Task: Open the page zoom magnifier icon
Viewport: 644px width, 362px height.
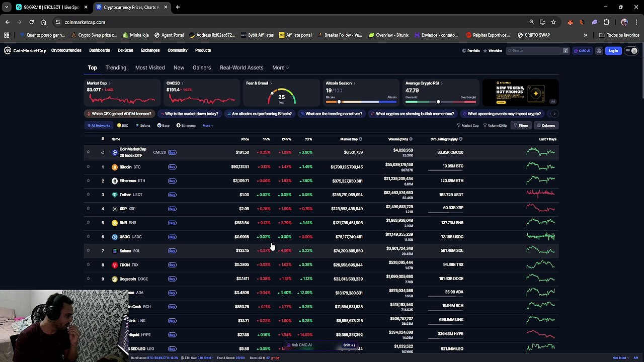Action: point(531,22)
